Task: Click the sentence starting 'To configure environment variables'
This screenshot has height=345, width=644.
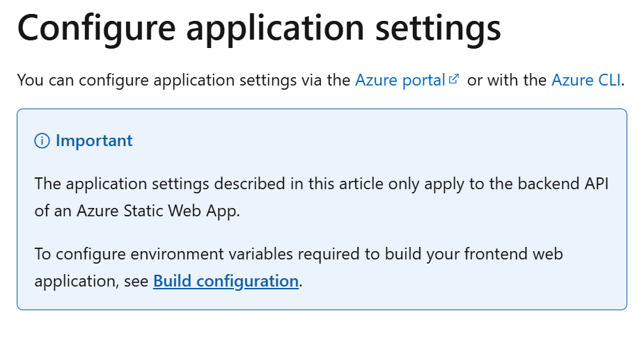Action: 299,268
